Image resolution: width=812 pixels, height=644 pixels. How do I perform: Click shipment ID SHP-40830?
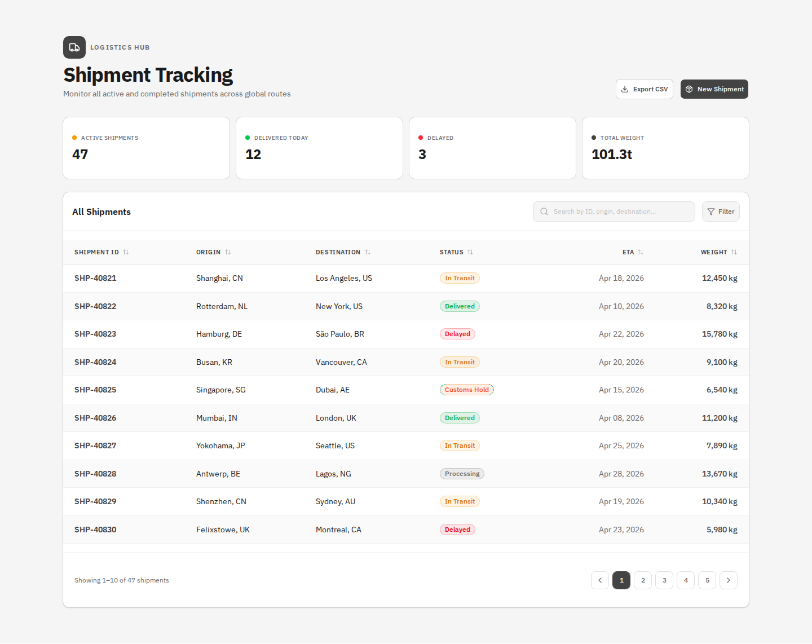(x=95, y=530)
